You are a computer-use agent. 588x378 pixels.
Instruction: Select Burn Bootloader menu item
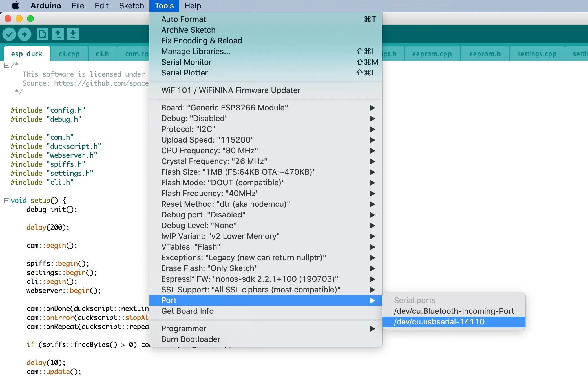pyautogui.click(x=266, y=339)
